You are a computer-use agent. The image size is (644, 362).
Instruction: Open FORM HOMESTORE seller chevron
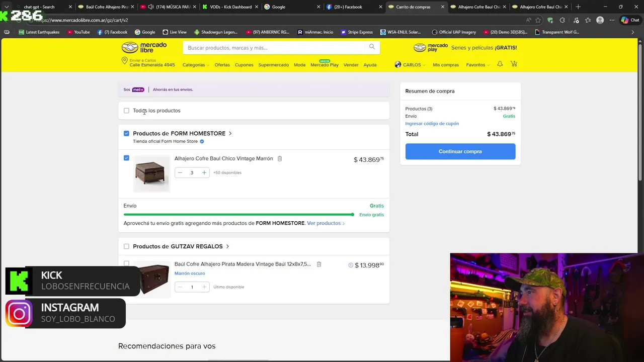(230, 133)
